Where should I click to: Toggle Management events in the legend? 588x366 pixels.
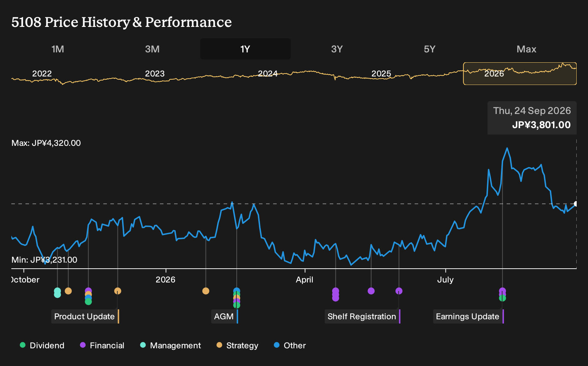tap(171, 345)
